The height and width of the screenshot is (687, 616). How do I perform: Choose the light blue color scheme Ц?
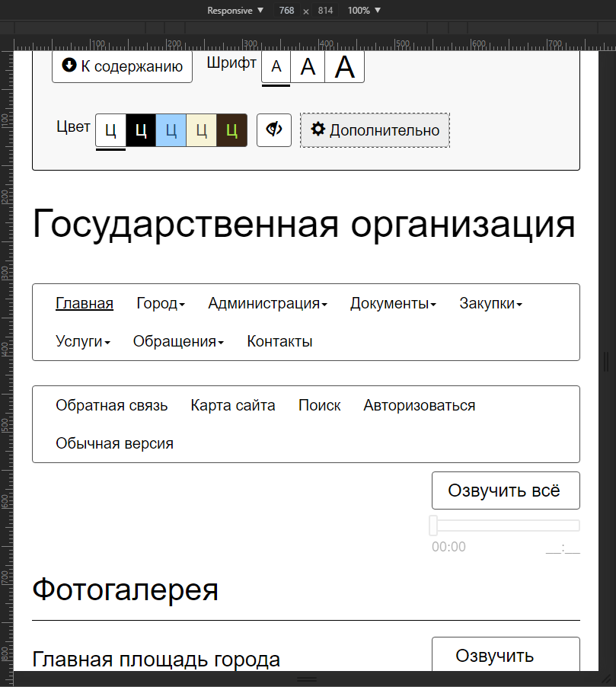point(171,130)
